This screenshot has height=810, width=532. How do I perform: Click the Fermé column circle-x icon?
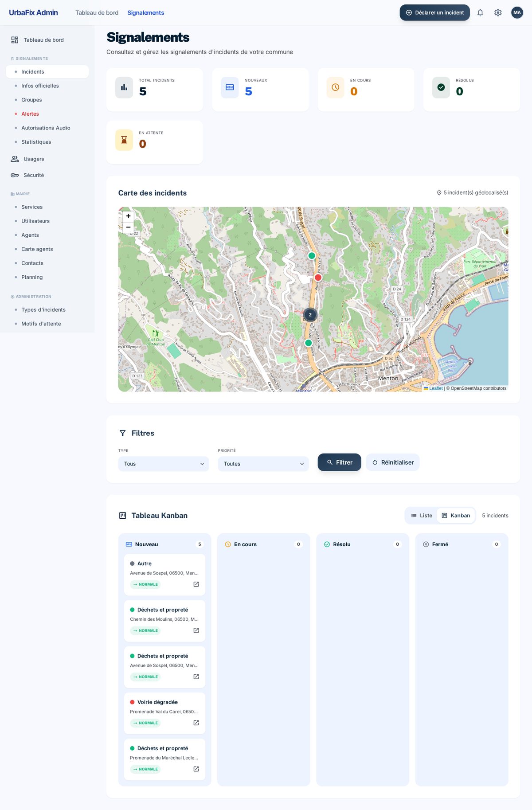(x=426, y=544)
